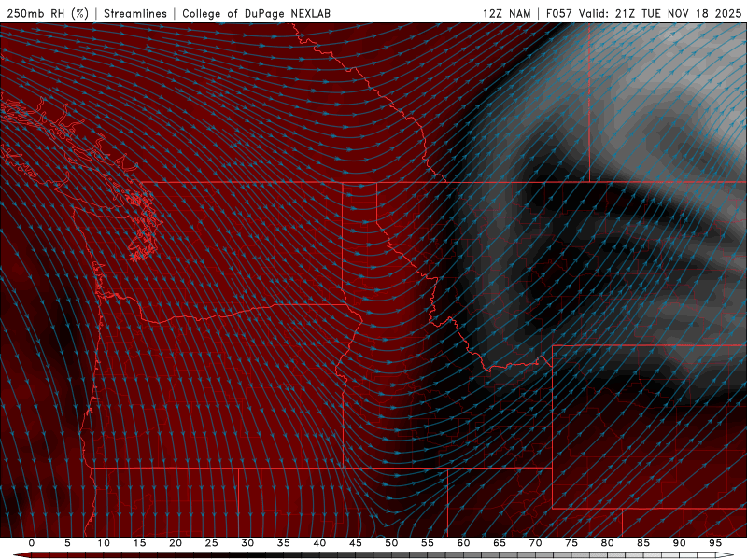Click the "250mb RH (%)" title text
Screen dimensions: 747x560
[48, 13]
